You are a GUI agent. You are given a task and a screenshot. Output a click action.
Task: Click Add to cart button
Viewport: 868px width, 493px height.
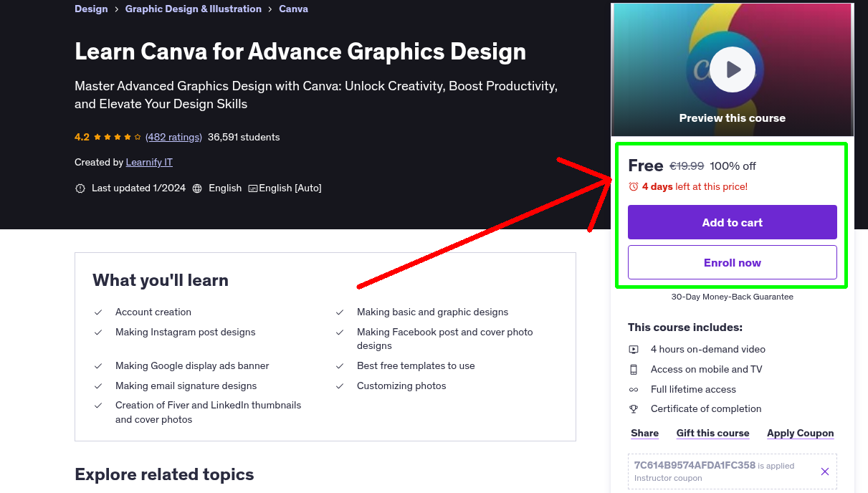pyautogui.click(x=733, y=222)
